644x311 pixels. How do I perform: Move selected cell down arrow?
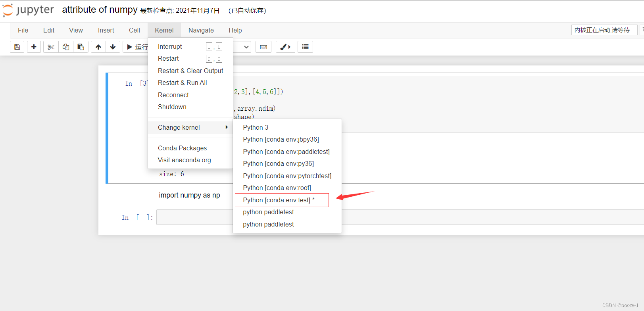coord(113,47)
